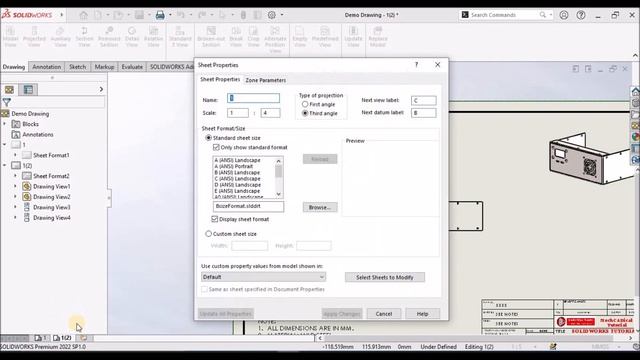Click the Cancel button
Viewport: 640px width, 360px height.
pos(384,313)
